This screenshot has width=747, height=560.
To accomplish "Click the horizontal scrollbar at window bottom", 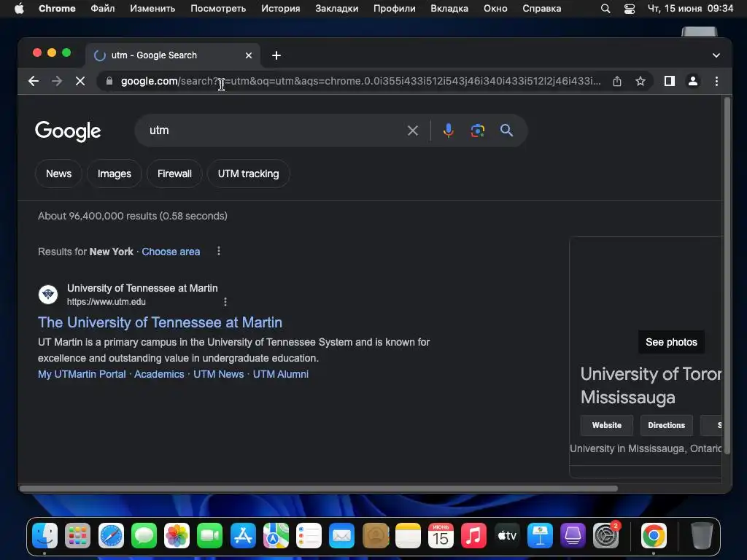I will tap(318, 489).
